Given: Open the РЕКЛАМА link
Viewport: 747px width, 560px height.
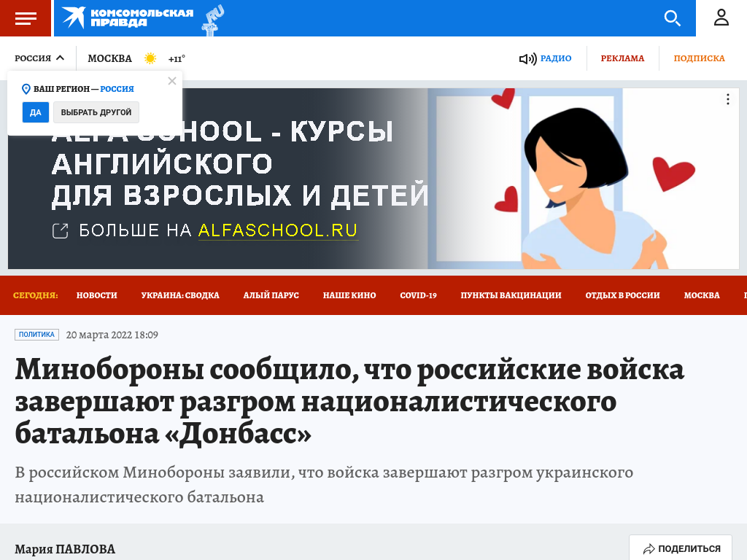Looking at the screenshot, I should [x=622, y=58].
